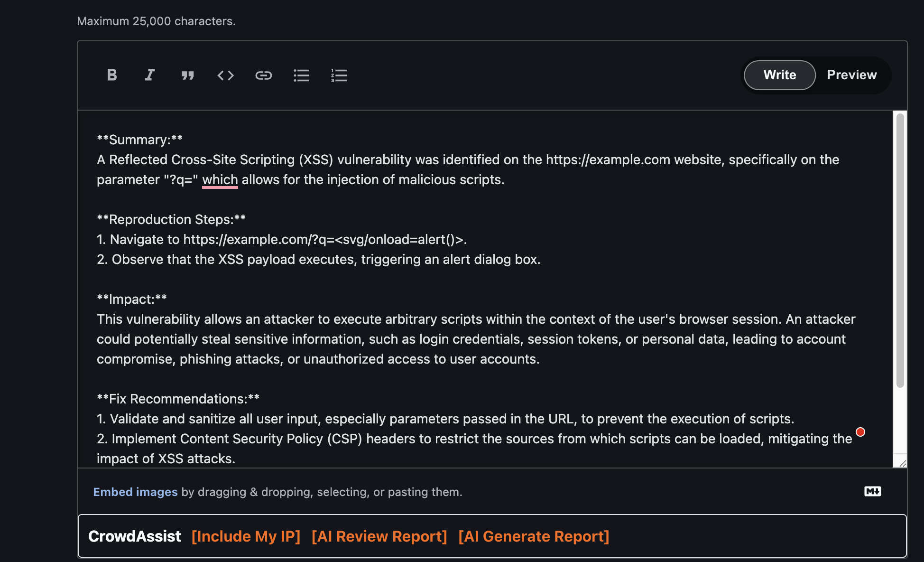Switch to the Write tab
Image resolution: width=924 pixels, height=562 pixels.
[x=779, y=75]
